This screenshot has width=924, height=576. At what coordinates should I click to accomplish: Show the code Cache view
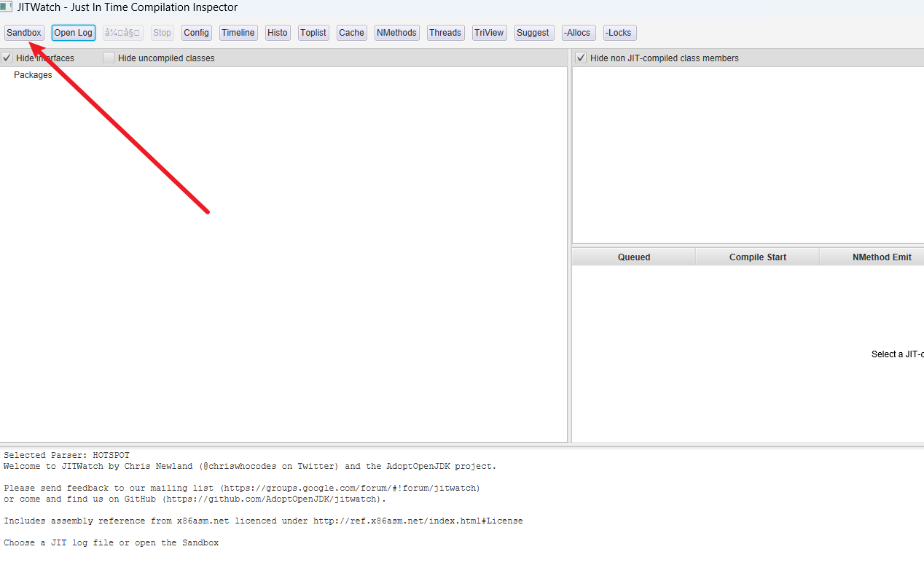(351, 33)
